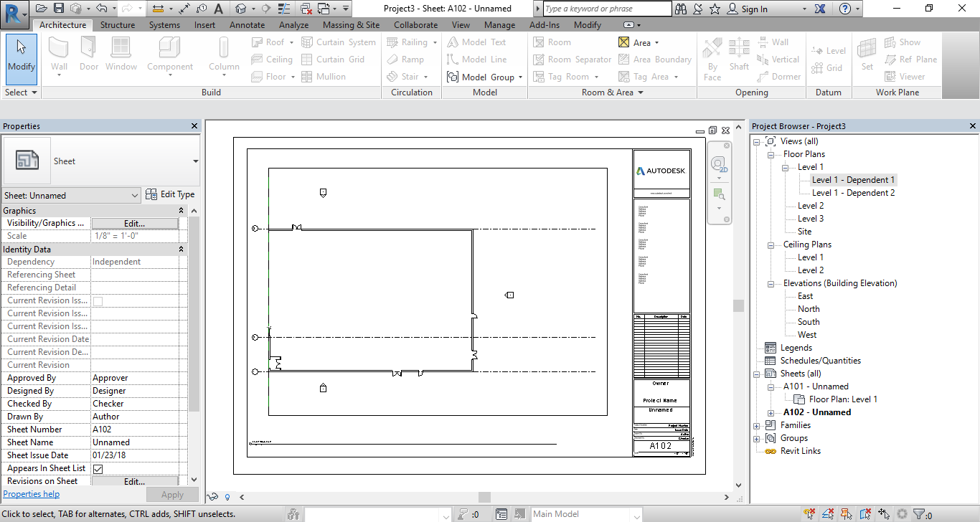Click the keyword search input field
980x522 pixels.
pos(608,9)
